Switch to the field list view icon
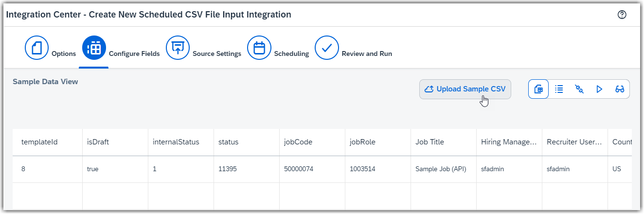This screenshot has width=644, height=214. pyautogui.click(x=559, y=89)
